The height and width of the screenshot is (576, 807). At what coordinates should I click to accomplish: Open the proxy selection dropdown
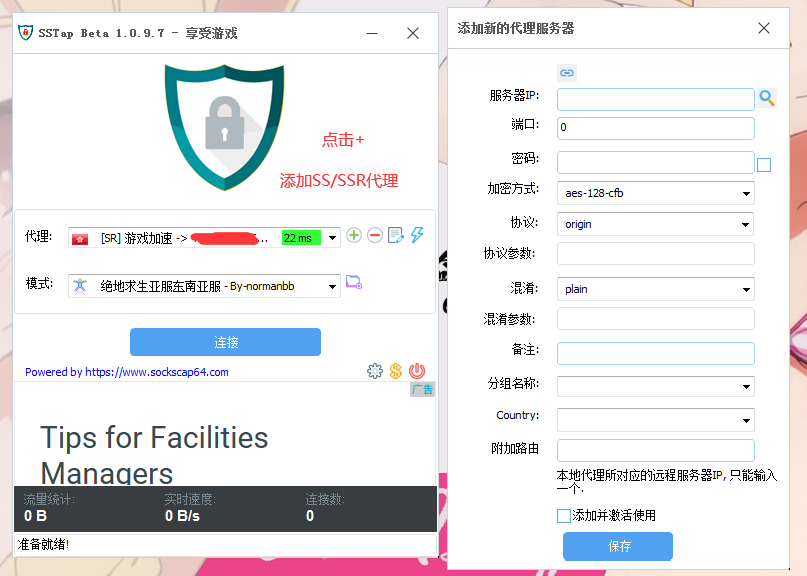[204, 237]
